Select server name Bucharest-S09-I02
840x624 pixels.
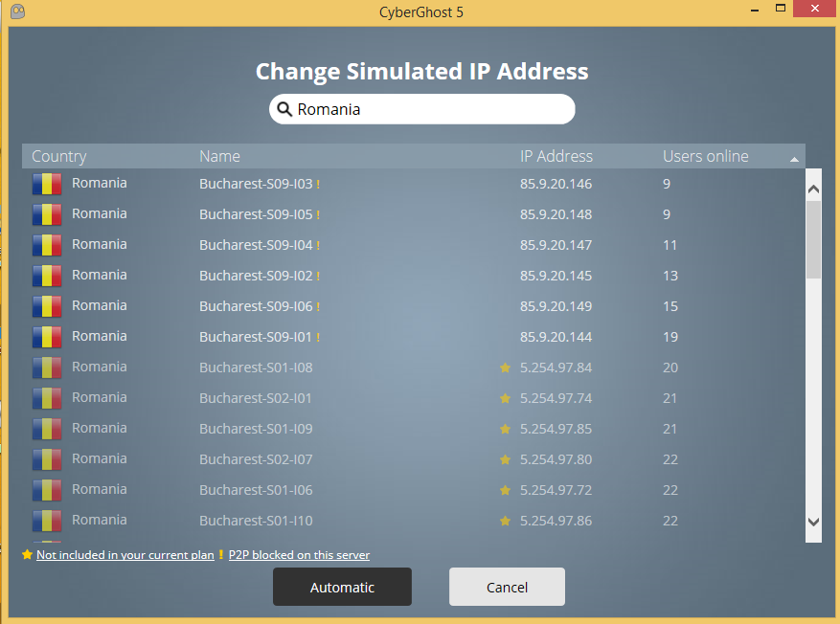pyautogui.click(x=256, y=276)
